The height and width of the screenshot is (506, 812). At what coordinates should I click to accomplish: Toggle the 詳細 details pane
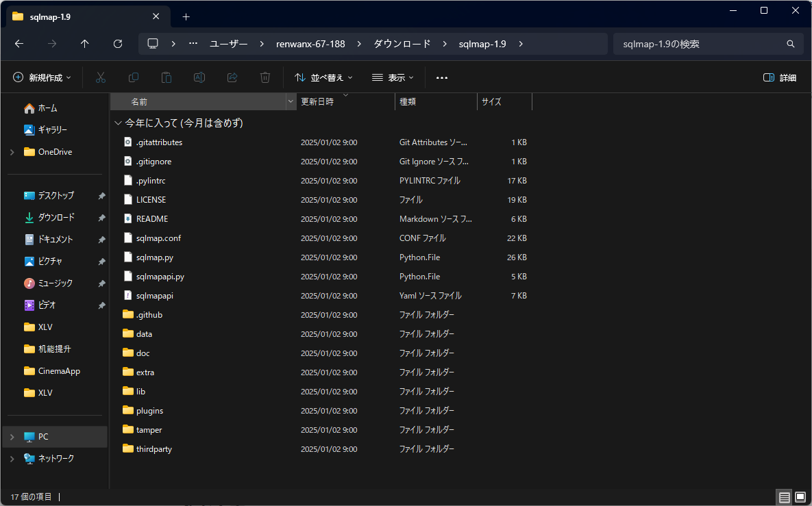[x=780, y=78]
